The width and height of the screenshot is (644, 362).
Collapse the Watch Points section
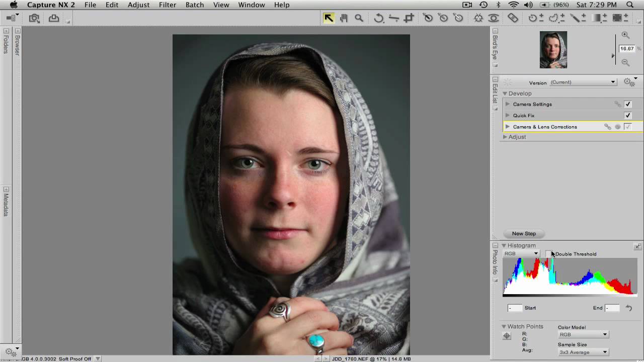click(504, 327)
